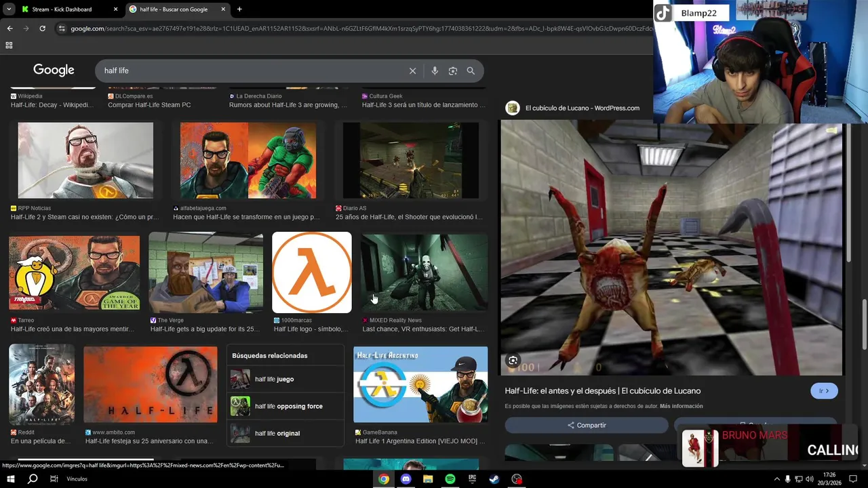Open RPP Noticias Gordon Freeman thumbnail
Screen dimensions: 868x488
click(85, 160)
